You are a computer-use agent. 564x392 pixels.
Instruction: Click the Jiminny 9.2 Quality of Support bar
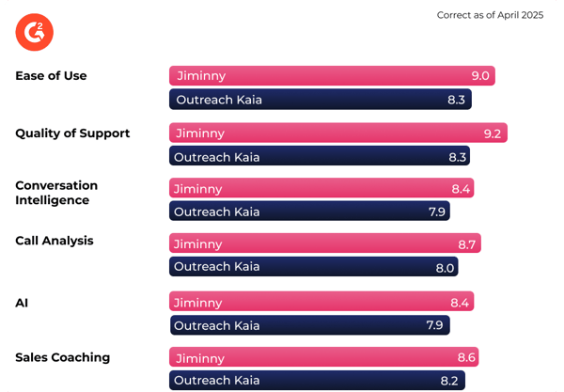click(338, 133)
